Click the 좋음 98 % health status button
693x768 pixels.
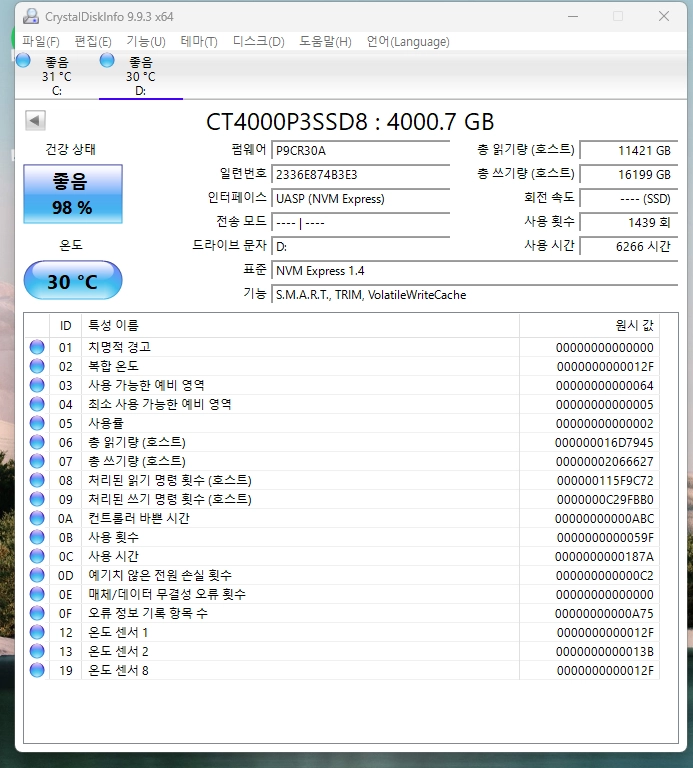point(73,194)
